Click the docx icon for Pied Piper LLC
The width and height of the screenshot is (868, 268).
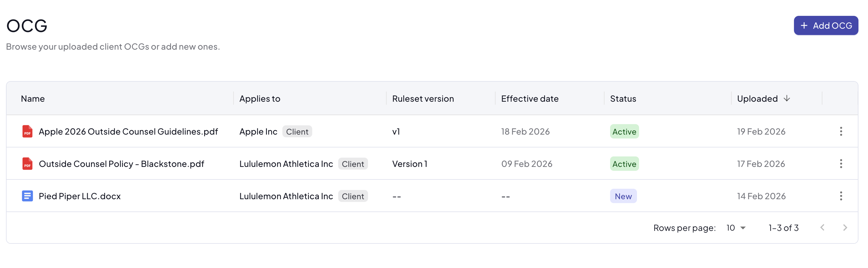27,196
